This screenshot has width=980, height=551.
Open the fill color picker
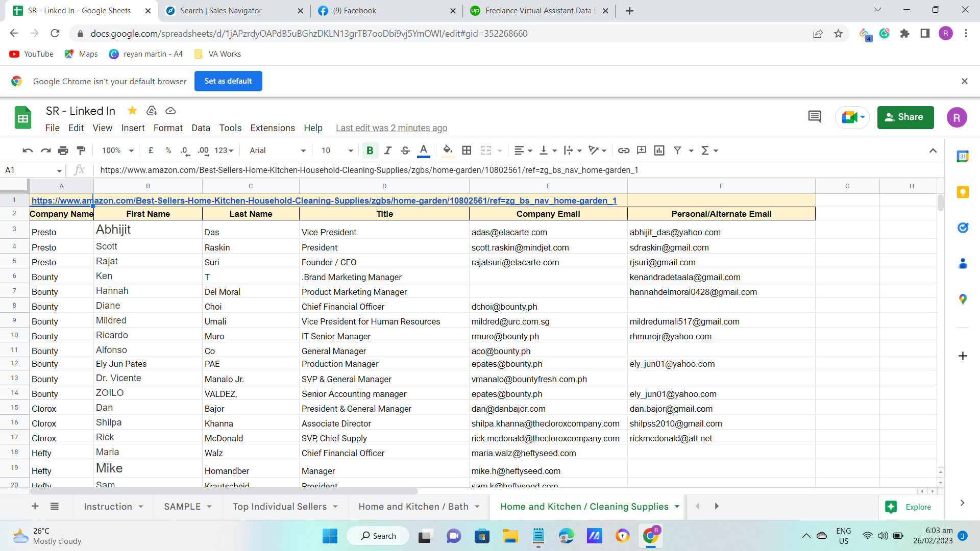(447, 151)
